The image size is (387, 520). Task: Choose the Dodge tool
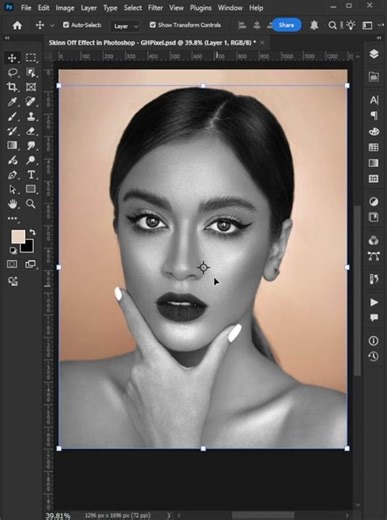31,160
